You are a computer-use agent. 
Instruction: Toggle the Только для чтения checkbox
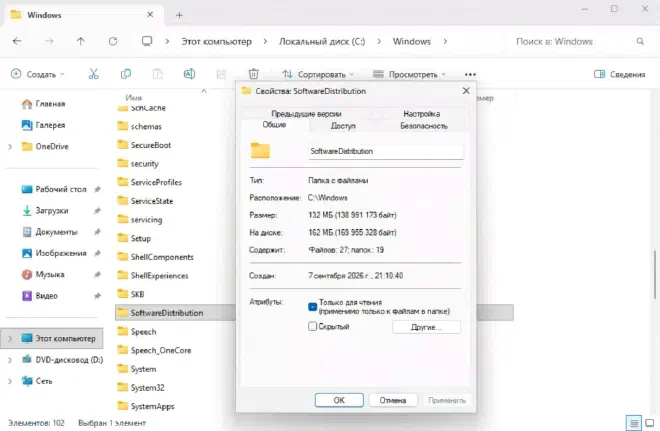[x=312, y=307]
